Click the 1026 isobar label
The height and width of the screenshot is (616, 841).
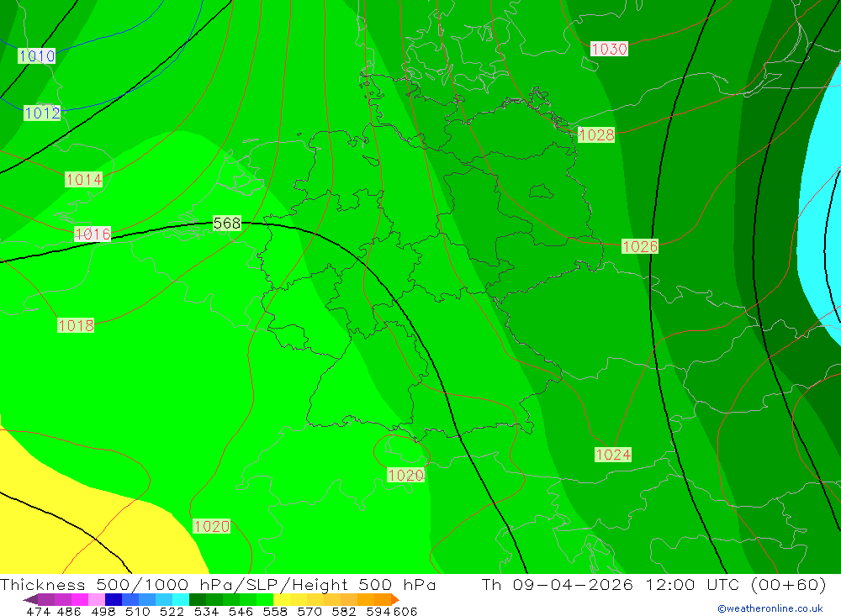[640, 246]
